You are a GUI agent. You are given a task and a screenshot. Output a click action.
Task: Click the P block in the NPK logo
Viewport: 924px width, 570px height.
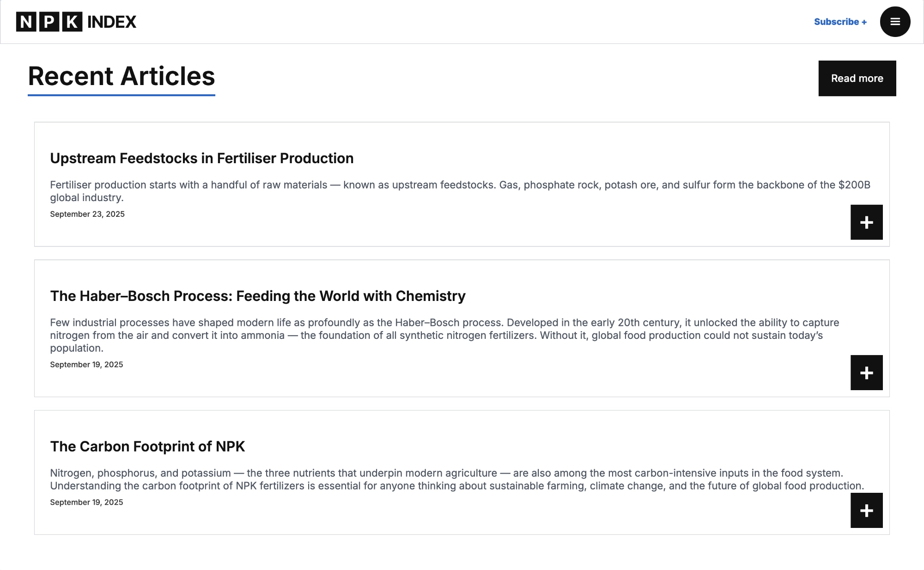[x=49, y=22]
